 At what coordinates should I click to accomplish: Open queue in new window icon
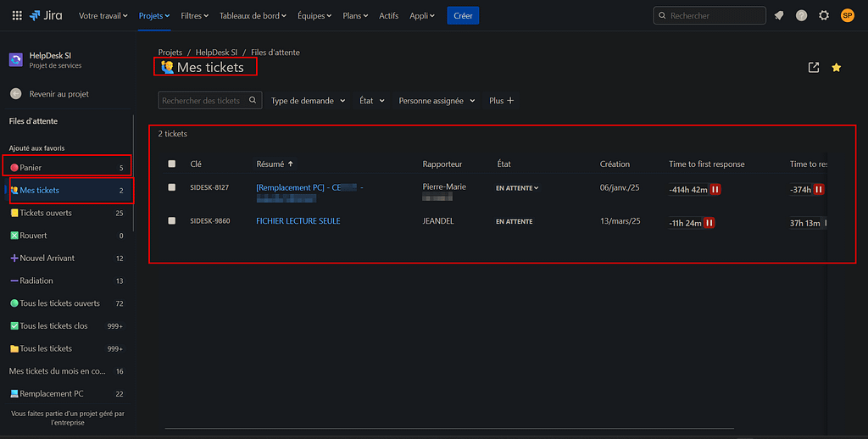point(814,68)
